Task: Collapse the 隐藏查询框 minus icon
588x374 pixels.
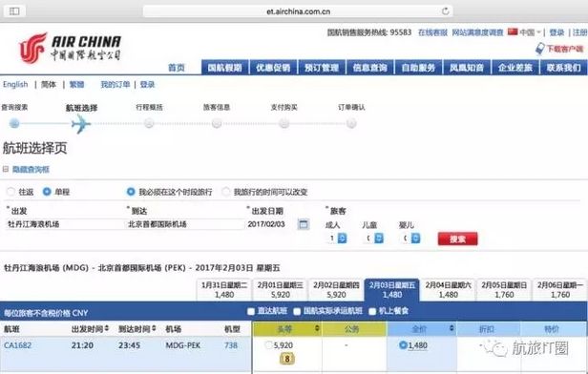Action: [6, 170]
